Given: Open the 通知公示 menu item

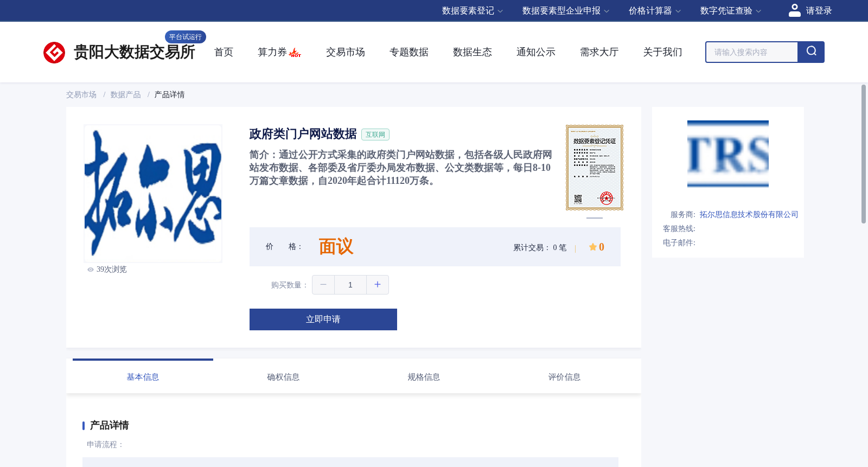Looking at the screenshot, I should [x=536, y=52].
